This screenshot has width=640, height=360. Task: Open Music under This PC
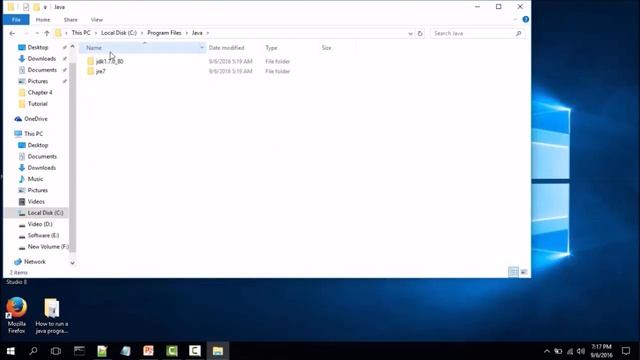click(35, 179)
